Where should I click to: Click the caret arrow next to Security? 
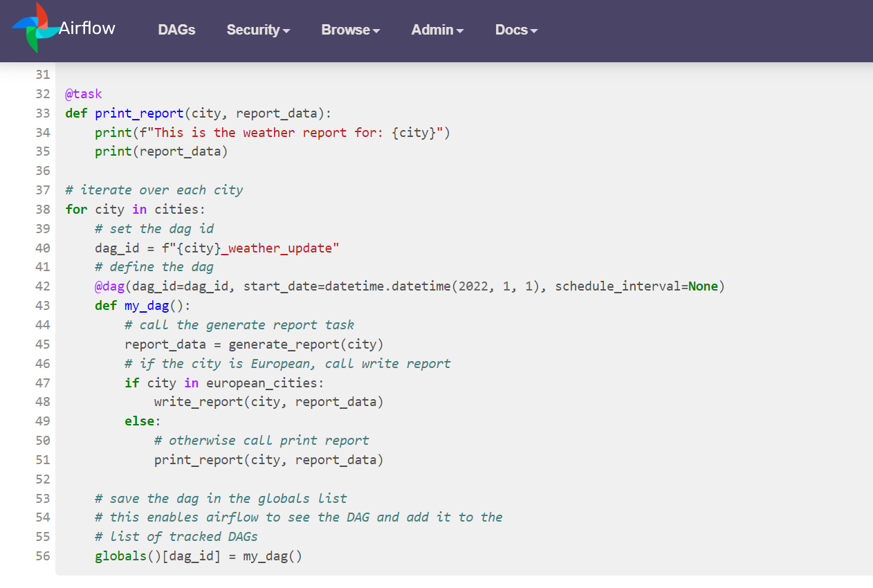[x=286, y=31]
